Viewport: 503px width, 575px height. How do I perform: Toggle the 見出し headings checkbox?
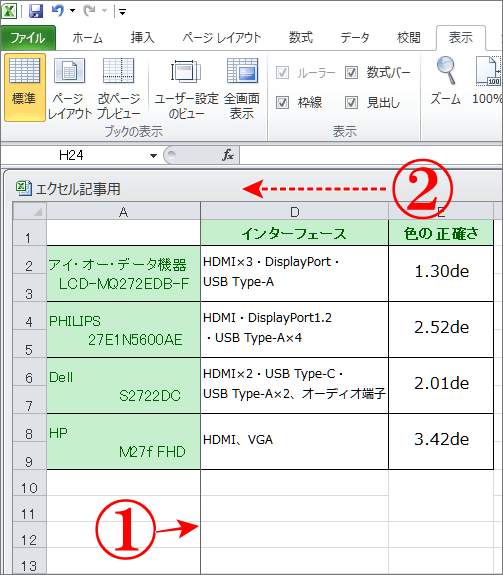point(351,102)
